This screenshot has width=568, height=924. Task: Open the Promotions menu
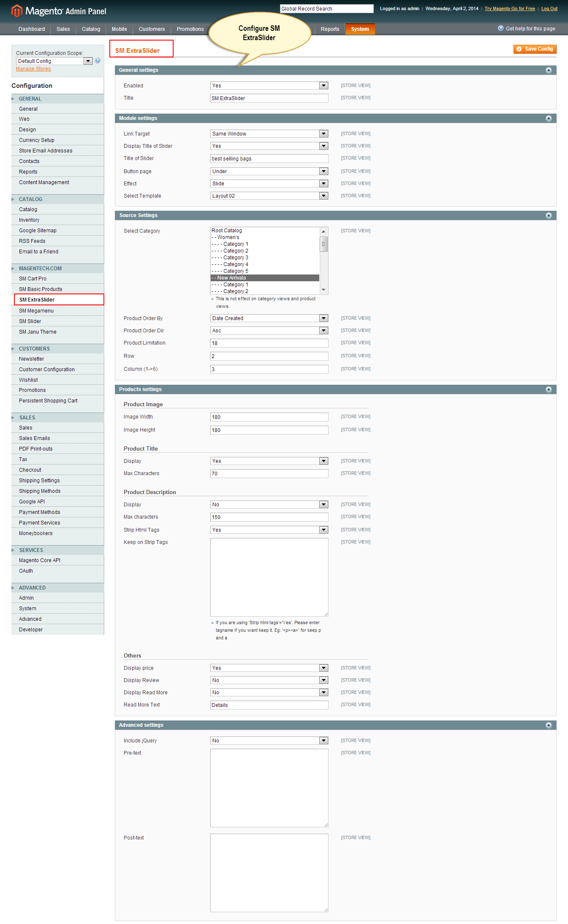(190, 29)
